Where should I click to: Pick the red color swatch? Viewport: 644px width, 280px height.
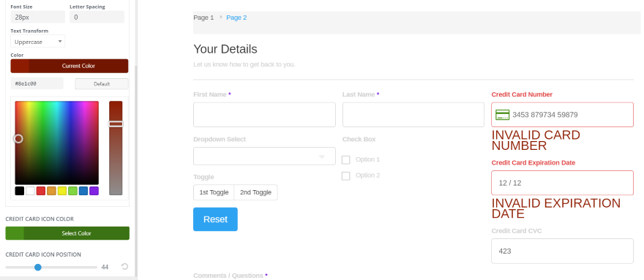tap(41, 191)
